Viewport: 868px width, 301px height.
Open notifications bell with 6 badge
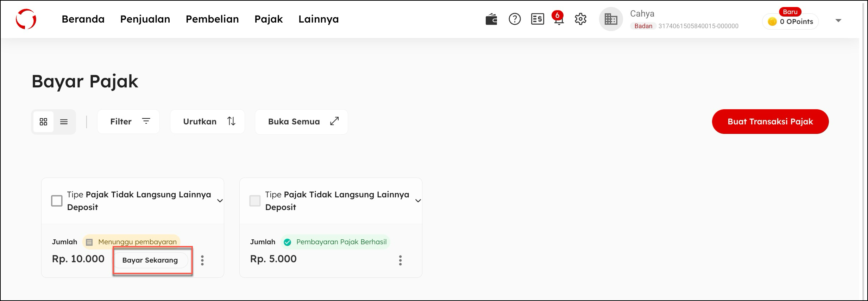click(x=559, y=19)
